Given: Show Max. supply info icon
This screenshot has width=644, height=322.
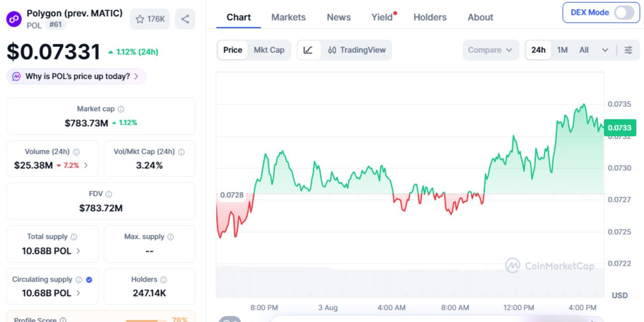Looking at the screenshot, I should click(x=171, y=237).
